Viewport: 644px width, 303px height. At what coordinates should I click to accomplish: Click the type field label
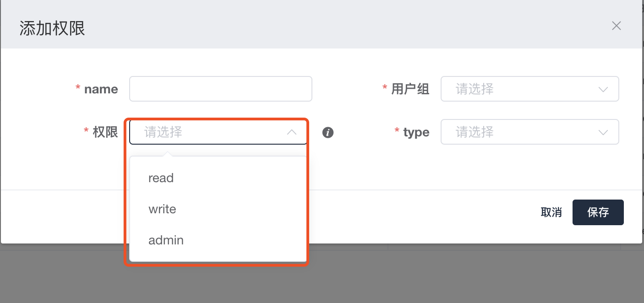(x=416, y=133)
